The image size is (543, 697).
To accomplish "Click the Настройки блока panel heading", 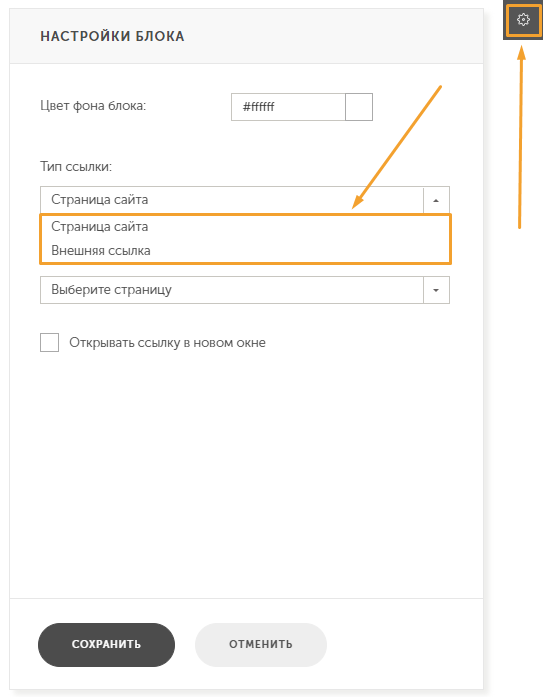I will coord(112,36).
